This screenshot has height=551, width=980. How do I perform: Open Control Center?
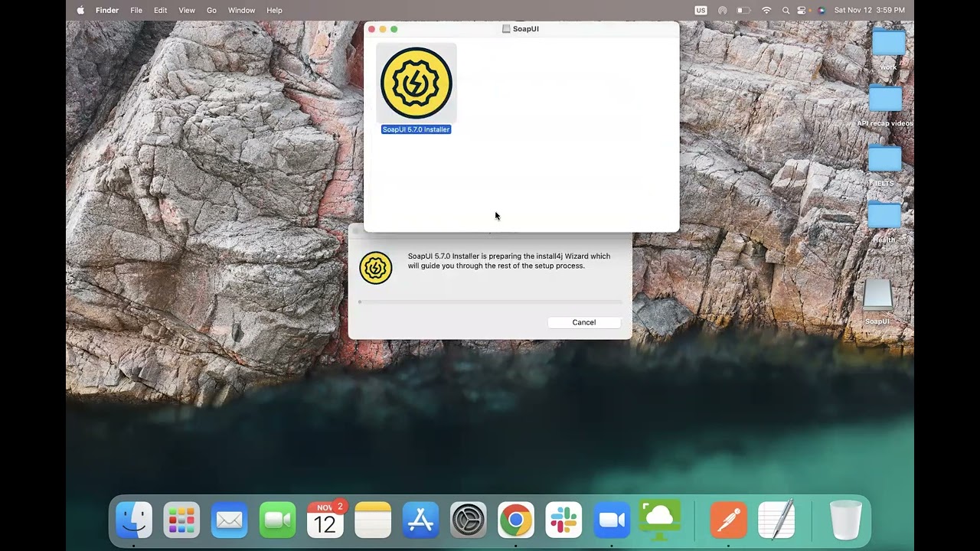802,10
